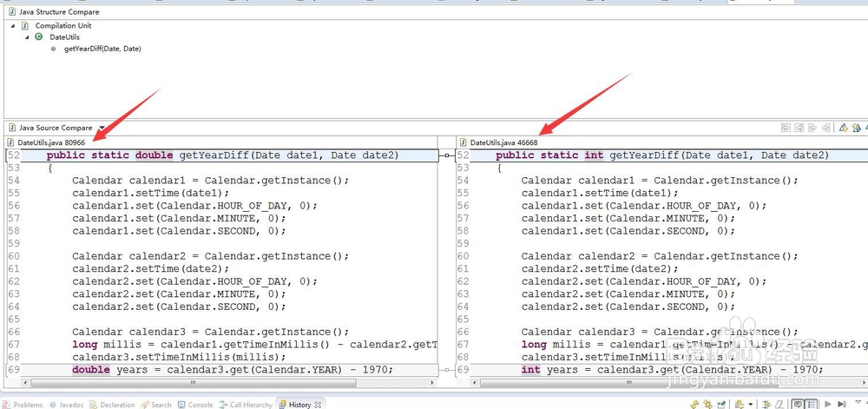The image size is (868, 409).
Task: Open dropdown arrow next to Group Revisions icon
Action: click(751, 405)
